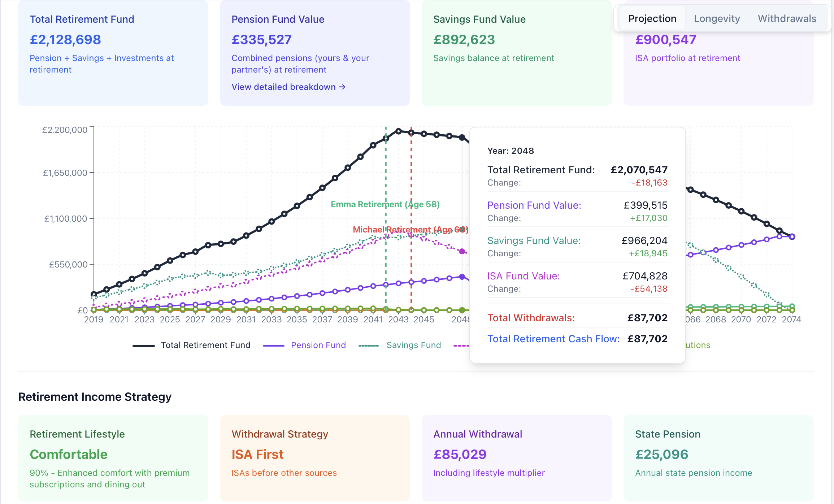Click the £892,623 savings fund value
Screen dimensions: 834x504
coord(464,39)
